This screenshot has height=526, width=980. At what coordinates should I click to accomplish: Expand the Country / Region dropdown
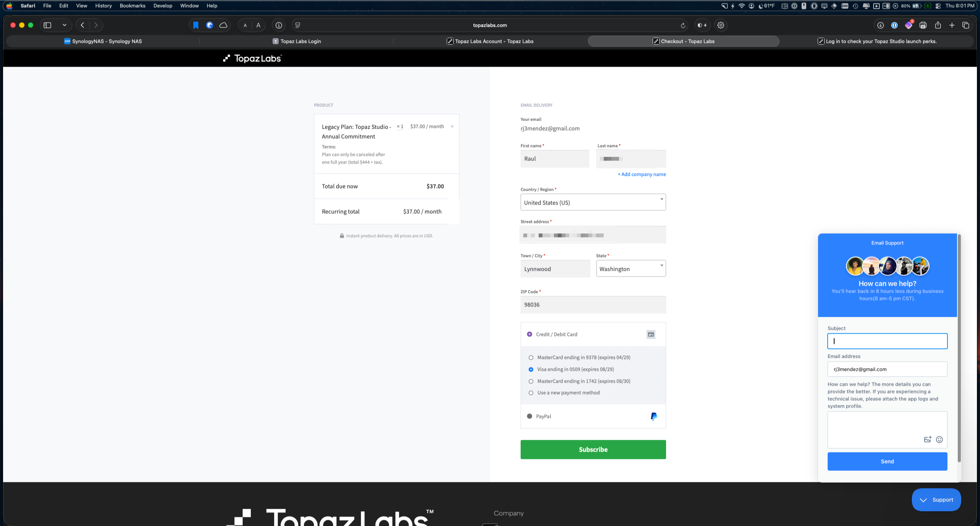(593, 202)
